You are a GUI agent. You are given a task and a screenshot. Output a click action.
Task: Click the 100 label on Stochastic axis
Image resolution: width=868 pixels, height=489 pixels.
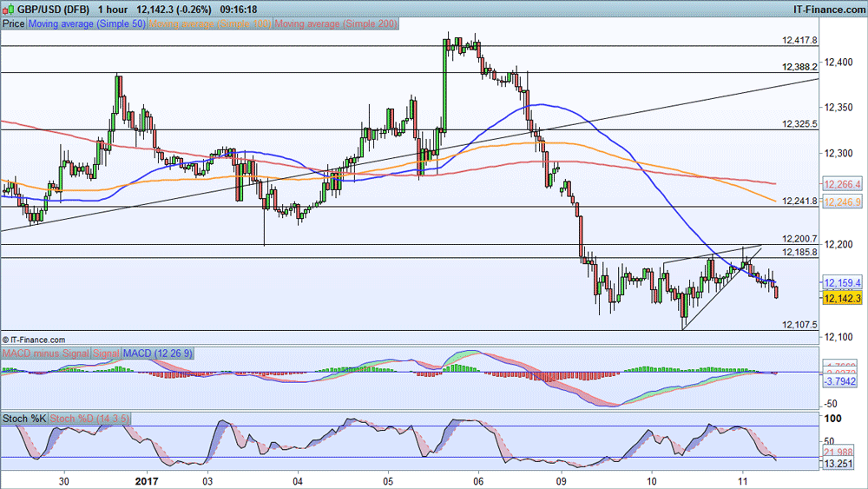point(832,419)
